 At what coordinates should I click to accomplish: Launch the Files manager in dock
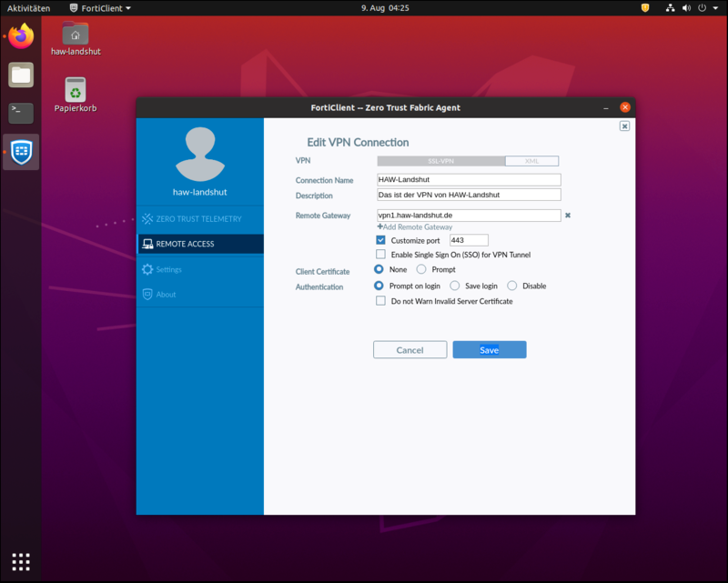point(21,75)
